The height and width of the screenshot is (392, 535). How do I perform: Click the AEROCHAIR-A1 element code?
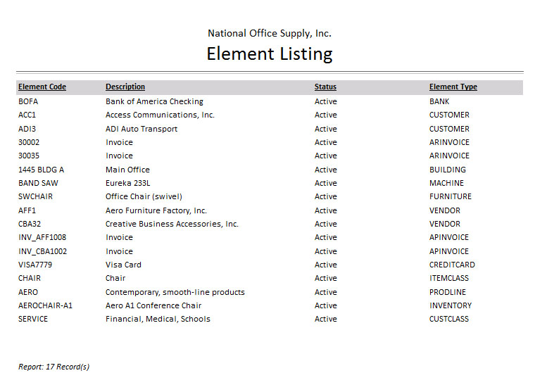45,305
